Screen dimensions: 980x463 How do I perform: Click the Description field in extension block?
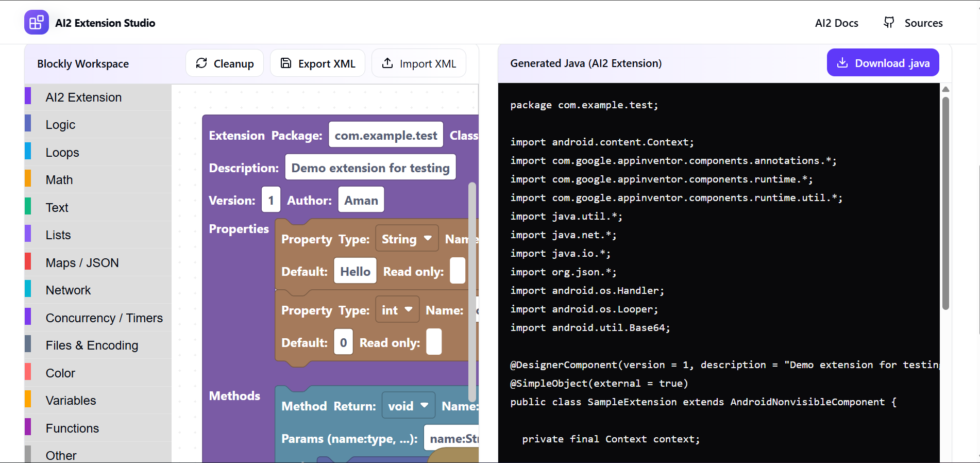tap(370, 168)
